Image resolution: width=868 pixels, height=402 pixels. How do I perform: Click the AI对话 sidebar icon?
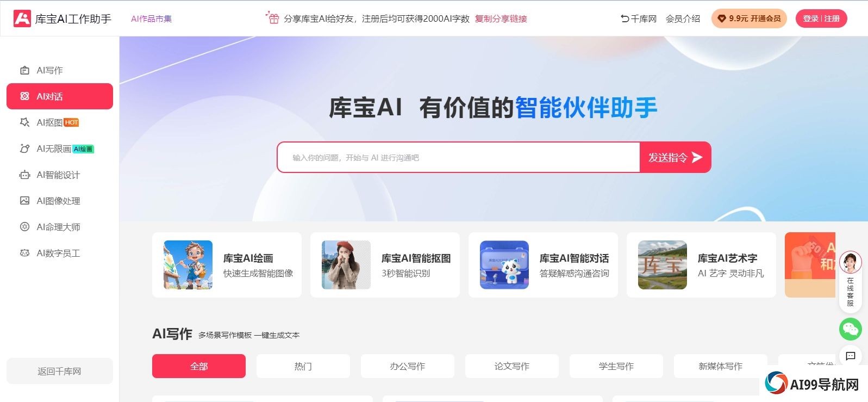pyautogui.click(x=24, y=96)
